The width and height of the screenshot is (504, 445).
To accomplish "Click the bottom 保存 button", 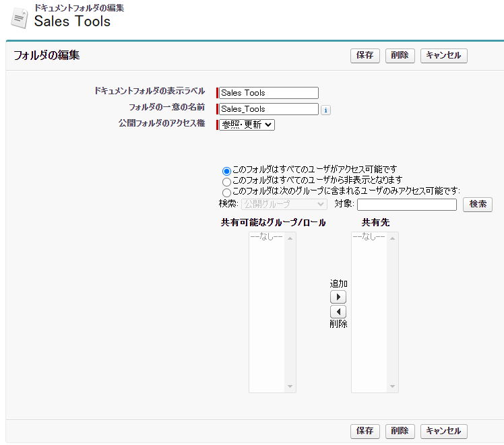I will pos(365,431).
